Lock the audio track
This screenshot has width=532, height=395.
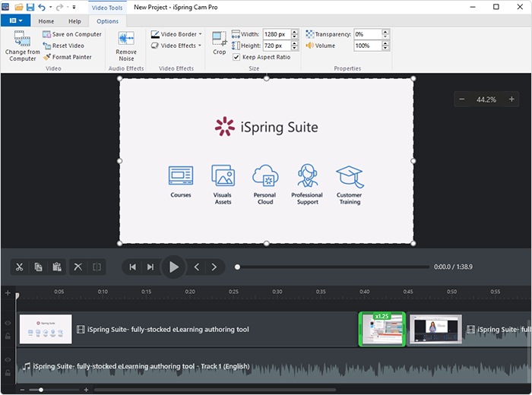pyautogui.click(x=8, y=373)
